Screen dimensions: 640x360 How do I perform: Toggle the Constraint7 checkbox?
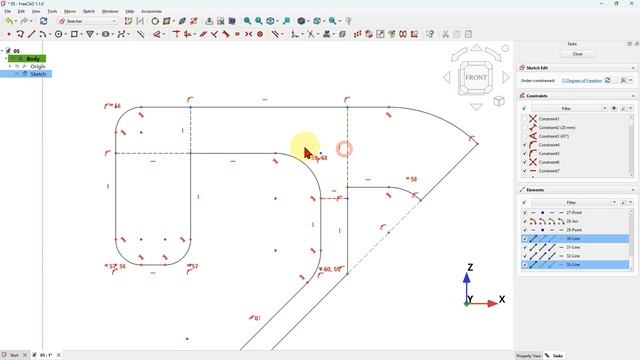coord(524,171)
